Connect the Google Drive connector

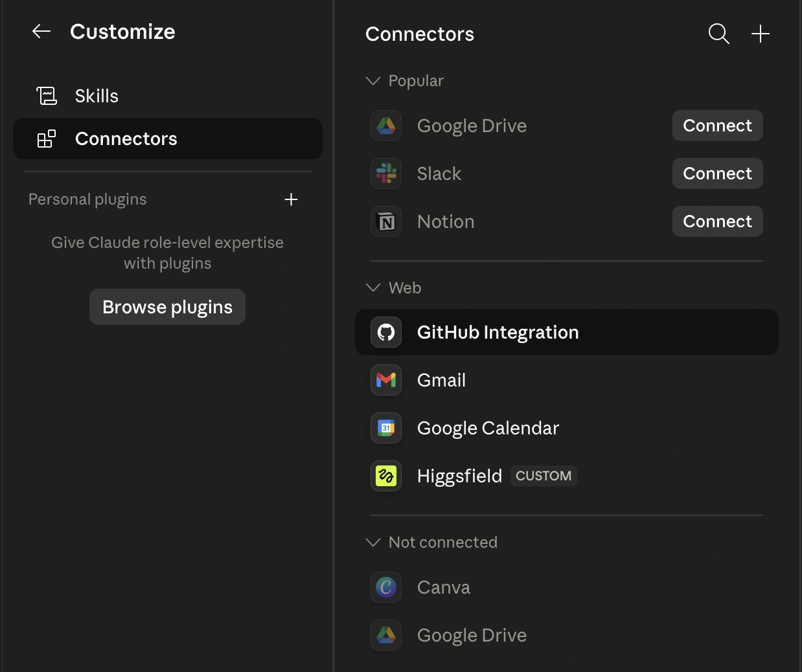pyautogui.click(x=718, y=126)
